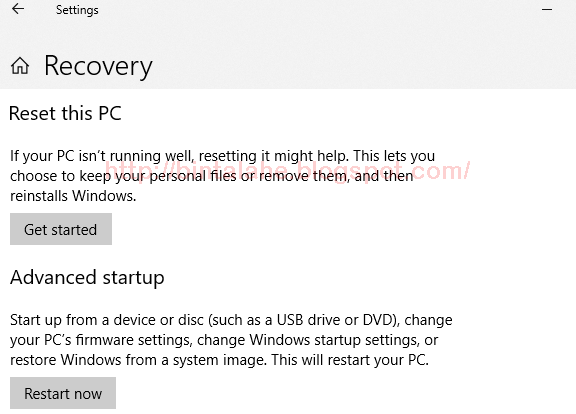The image size is (576, 414).
Task: Open Settings home via house icon
Action: pyautogui.click(x=20, y=66)
